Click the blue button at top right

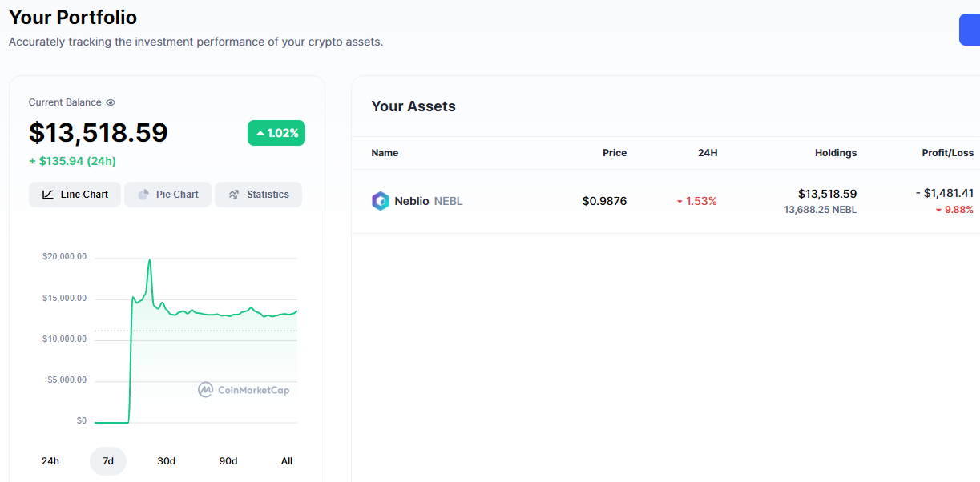point(970,30)
